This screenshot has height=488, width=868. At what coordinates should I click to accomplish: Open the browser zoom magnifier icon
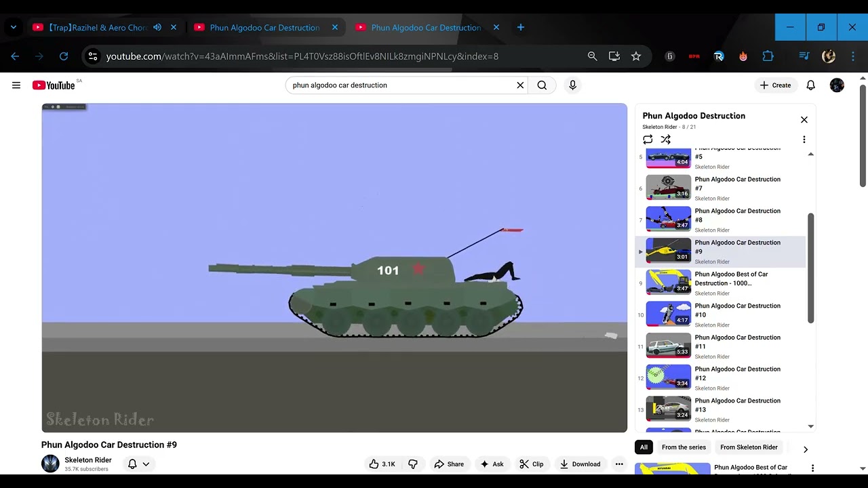(593, 56)
